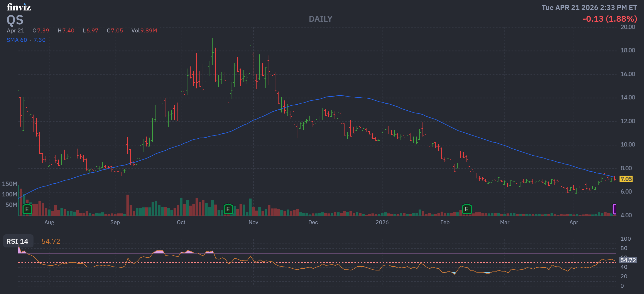
Task: Click the 150M volume axis label
Action: point(9,184)
